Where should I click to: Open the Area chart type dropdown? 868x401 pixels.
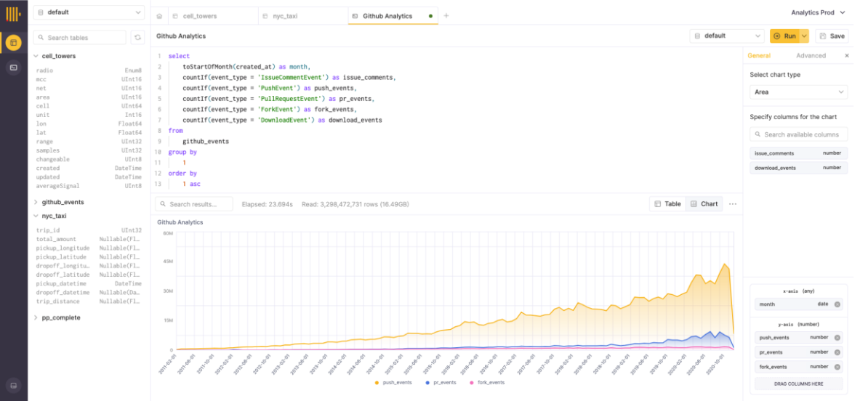(798, 92)
